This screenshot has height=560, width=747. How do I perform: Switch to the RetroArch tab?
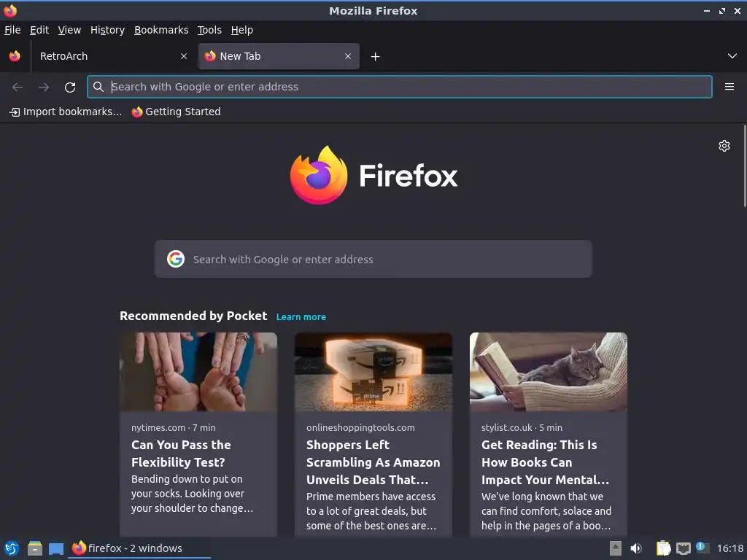pyautogui.click(x=112, y=56)
